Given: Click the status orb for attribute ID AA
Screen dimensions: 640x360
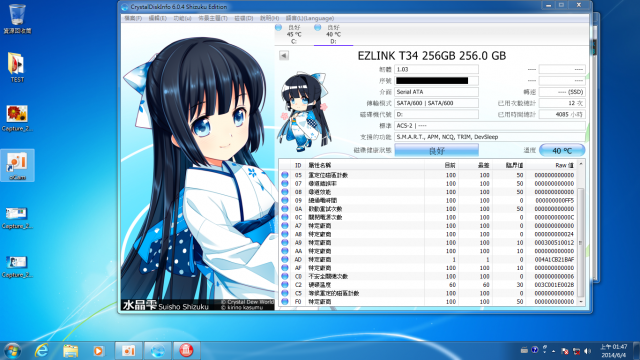Looking at the screenshot, I should point(285,251).
